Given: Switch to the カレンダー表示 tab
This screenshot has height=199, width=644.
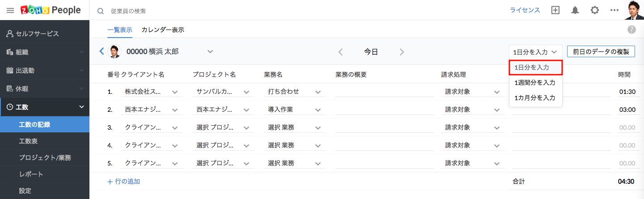Looking at the screenshot, I should 163,30.
